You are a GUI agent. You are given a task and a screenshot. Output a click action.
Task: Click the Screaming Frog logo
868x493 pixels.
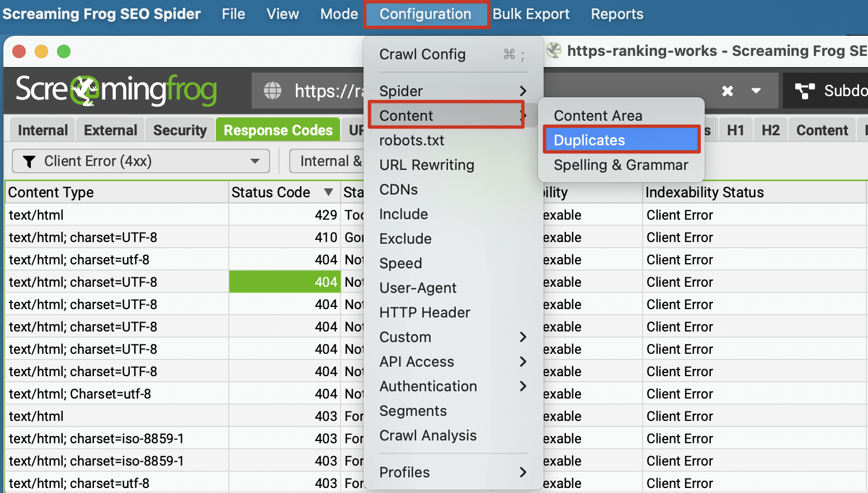click(116, 90)
